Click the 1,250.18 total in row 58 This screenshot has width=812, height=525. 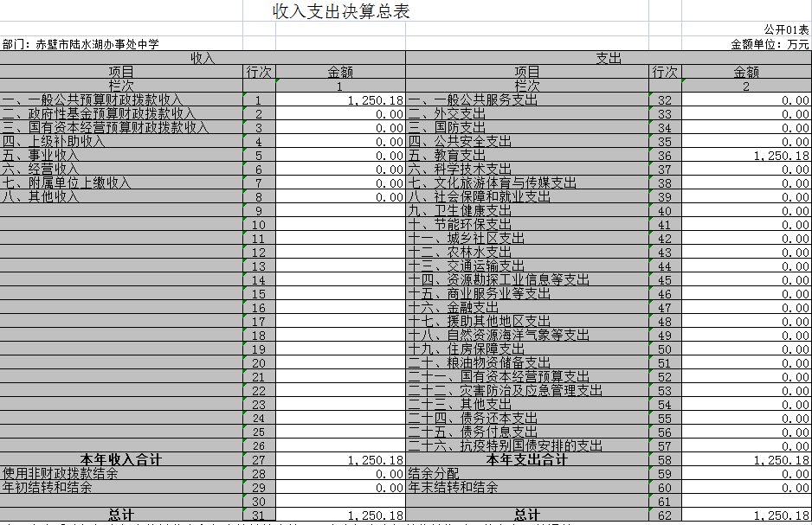(747, 459)
